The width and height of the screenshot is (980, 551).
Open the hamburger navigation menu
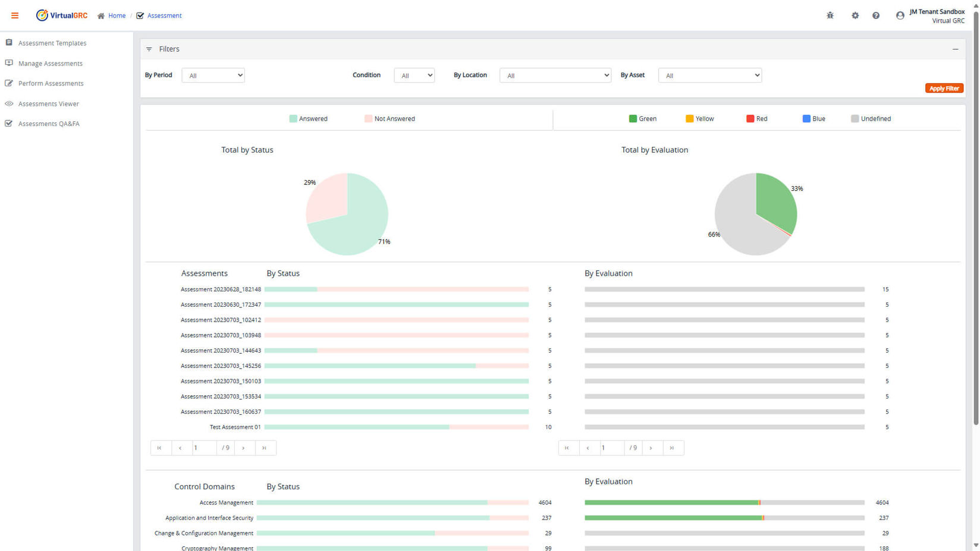tap(15, 15)
